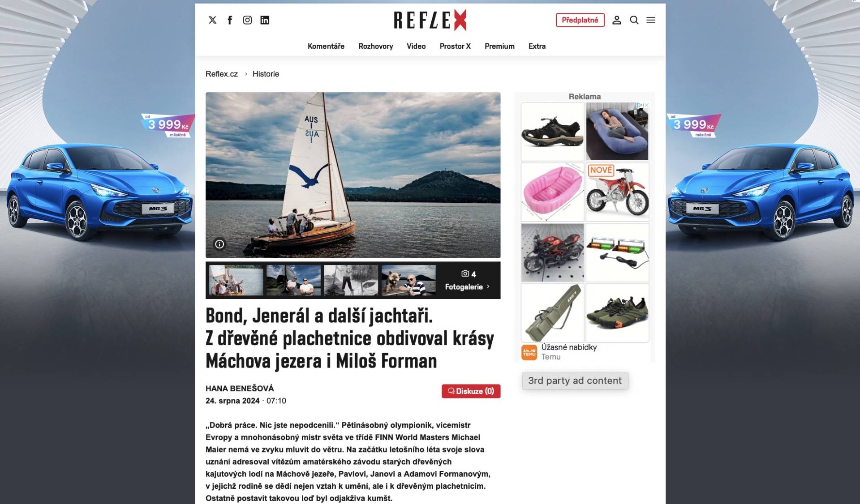Follow the Historie breadcrumb link
This screenshot has width=860, height=504.
pyautogui.click(x=266, y=74)
